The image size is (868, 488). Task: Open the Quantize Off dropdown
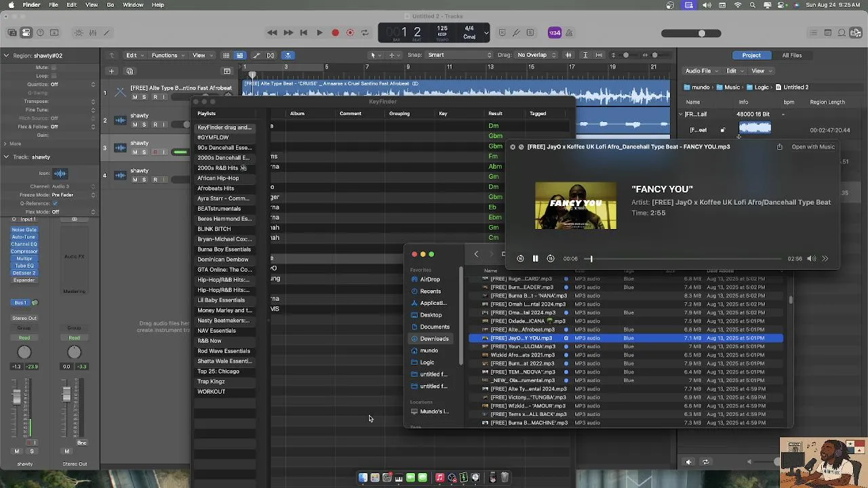73,85
